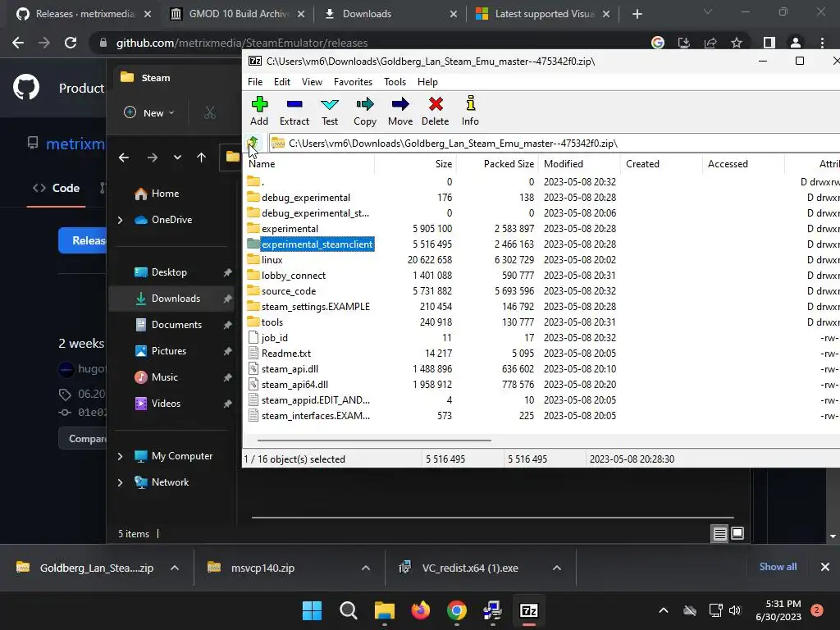Select the job_id file
This screenshot has height=630, width=840.
pos(274,337)
